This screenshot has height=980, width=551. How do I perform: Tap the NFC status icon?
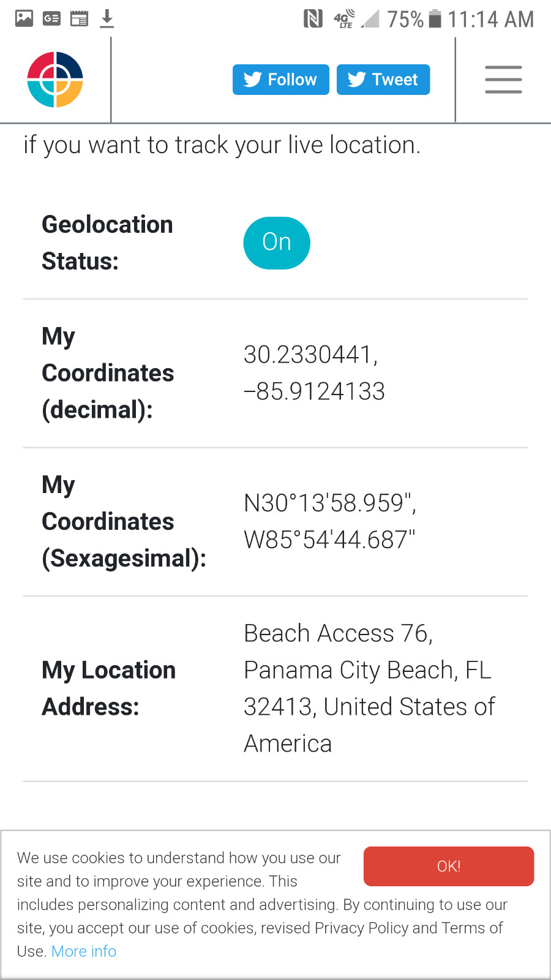[313, 18]
